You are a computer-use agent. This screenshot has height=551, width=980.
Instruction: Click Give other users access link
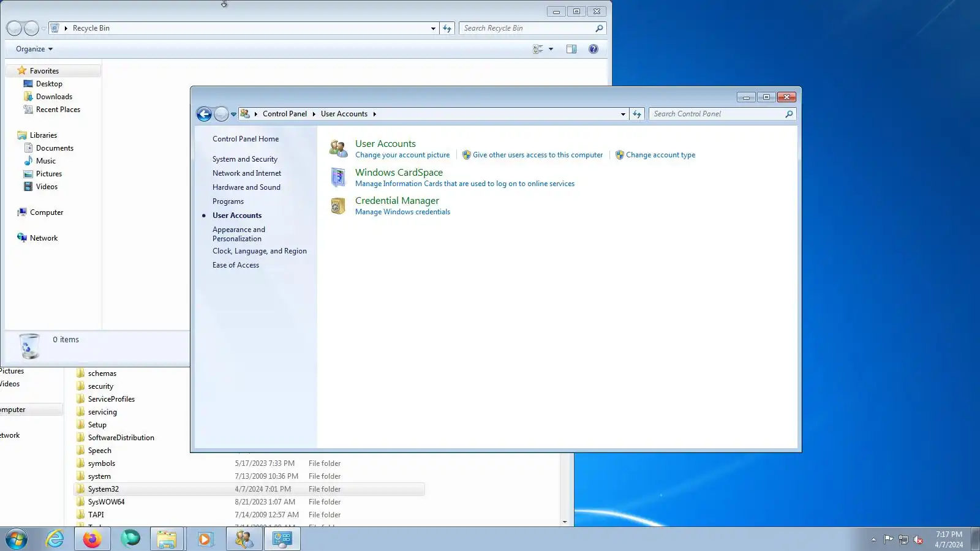click(x=538, y=155)
